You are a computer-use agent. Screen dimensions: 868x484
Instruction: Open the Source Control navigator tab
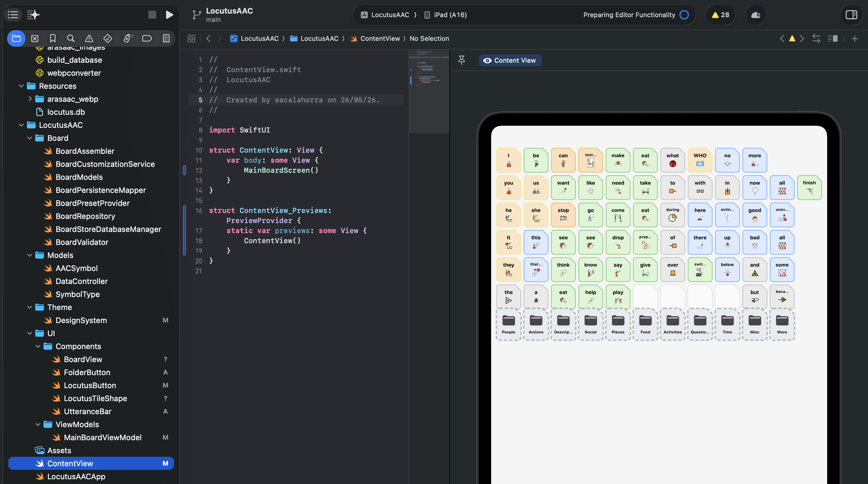coord(35,38)
